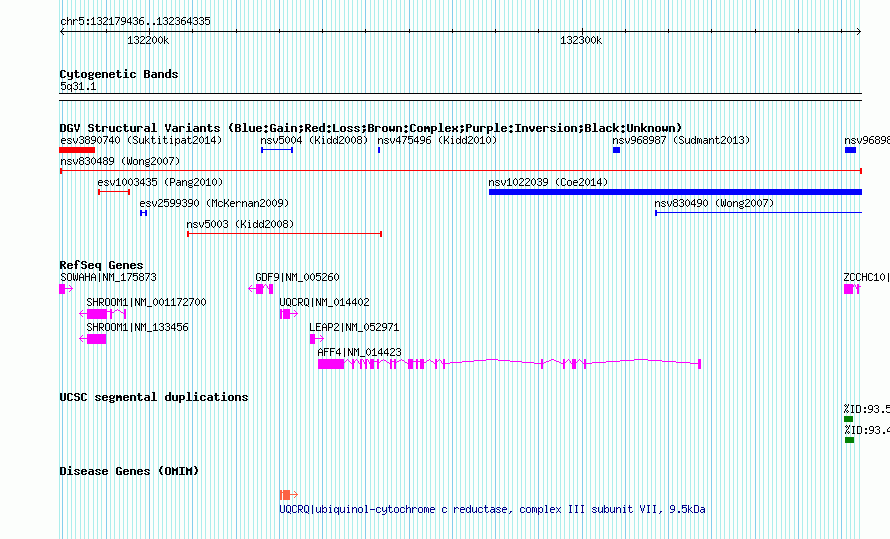Click the SHROOM1 NM_001172700 gene glyph
Image resolution: width=890 pixels, height=539 pixels.
[103, 314]
